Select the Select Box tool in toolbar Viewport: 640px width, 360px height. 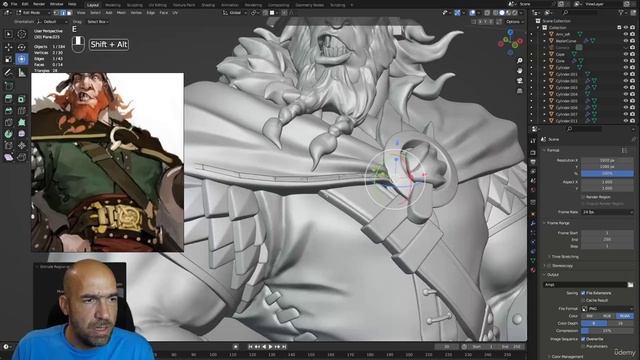[9, 34]
